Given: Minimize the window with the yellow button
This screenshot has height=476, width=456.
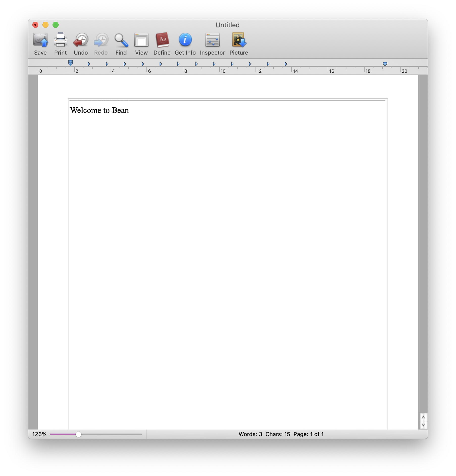Looking at the screenshot, I should coord(45,25).
